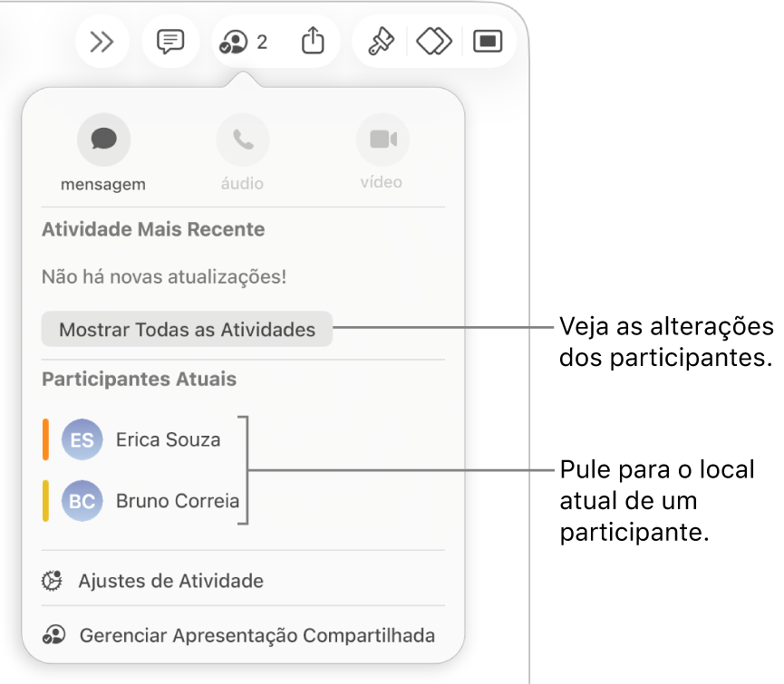Open the Comment bubble icon
Image resolution: width=784 pixels, height=684 pixels.
[x=170, y=42]
